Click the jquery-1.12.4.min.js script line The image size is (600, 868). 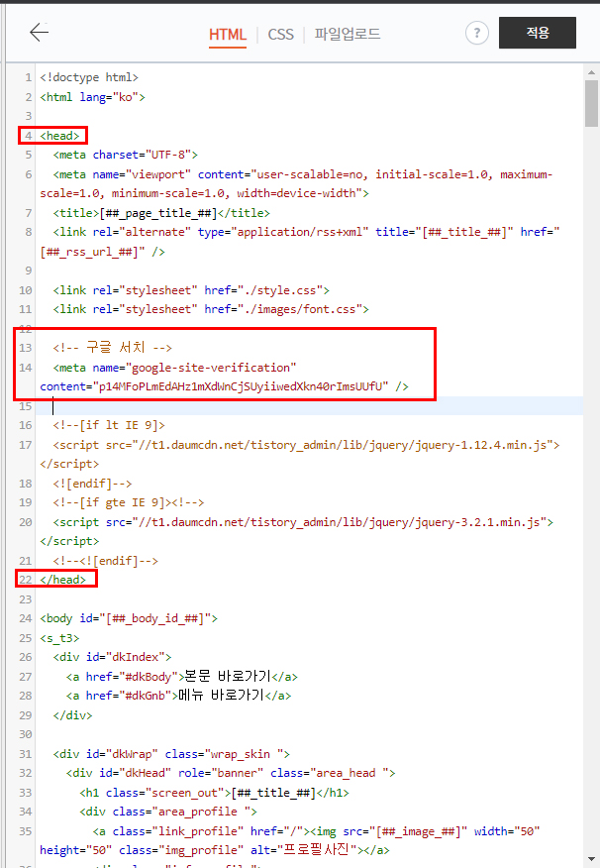click(x=300, y=454)
